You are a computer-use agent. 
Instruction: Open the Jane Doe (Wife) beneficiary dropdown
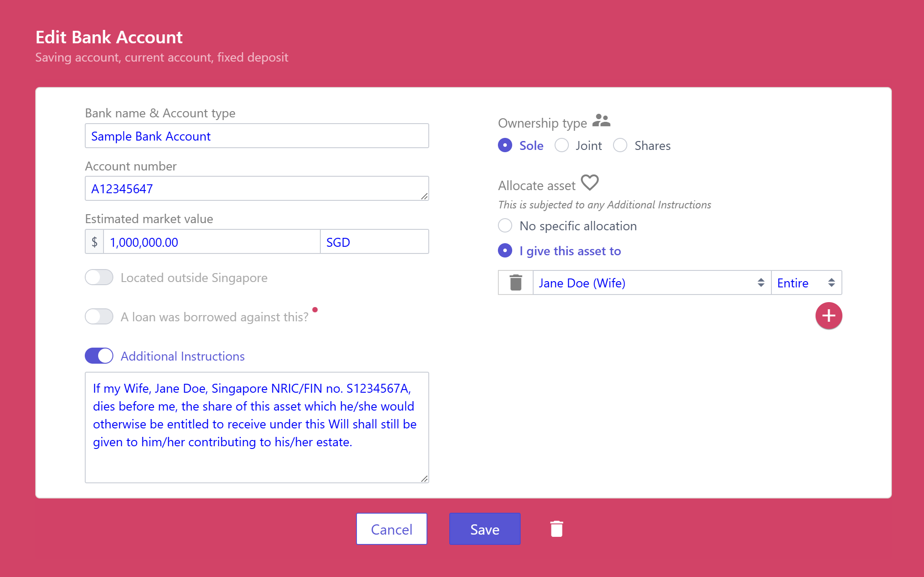point(651,282)
